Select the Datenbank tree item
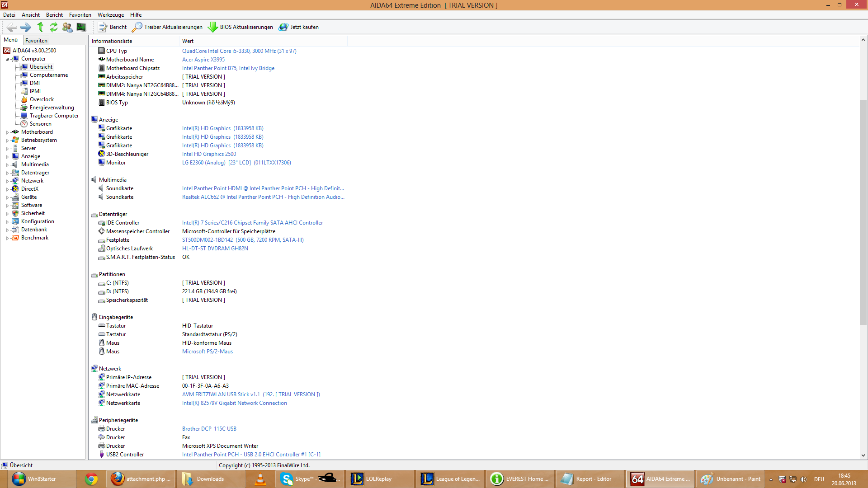Screen dimensions: 868x488 click(34, 230)
